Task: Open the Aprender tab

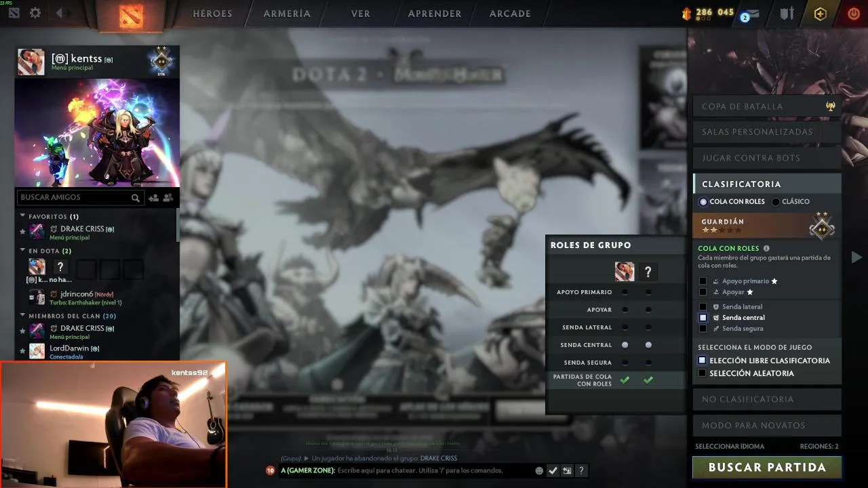Action: 435,14
